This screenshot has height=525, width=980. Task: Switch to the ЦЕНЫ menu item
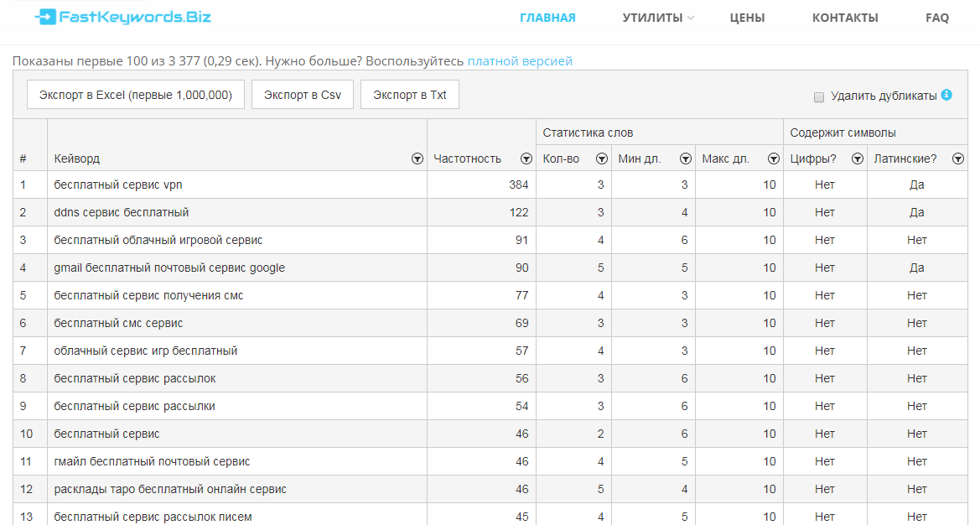pyautogui.click(x=747, y=17)
